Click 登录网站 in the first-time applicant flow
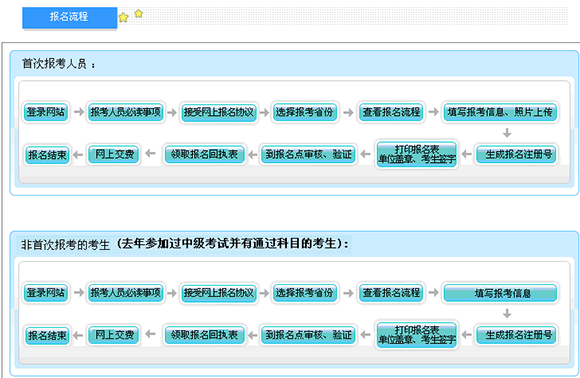This screenshot has height=378, width=580. coord(46,112)
